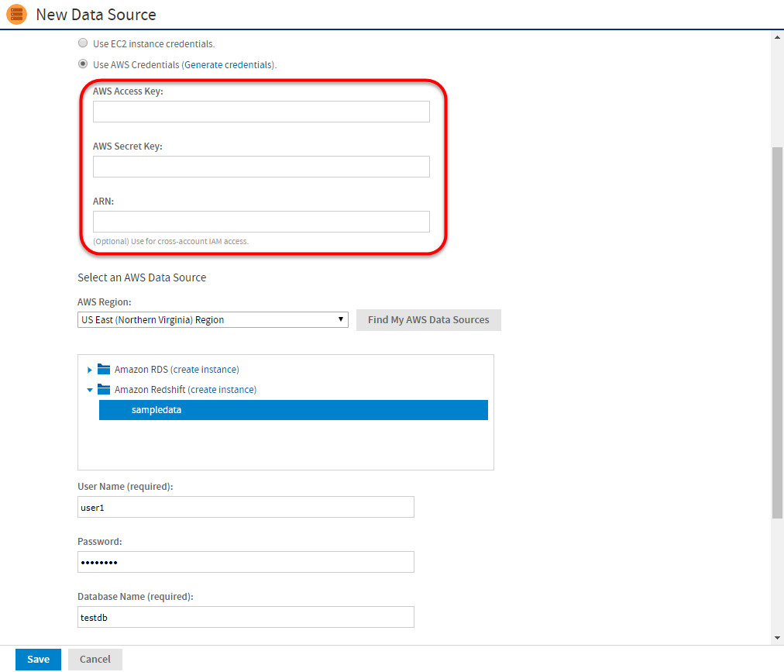
Task: Select the sampledata tree item
Action: 294,410
